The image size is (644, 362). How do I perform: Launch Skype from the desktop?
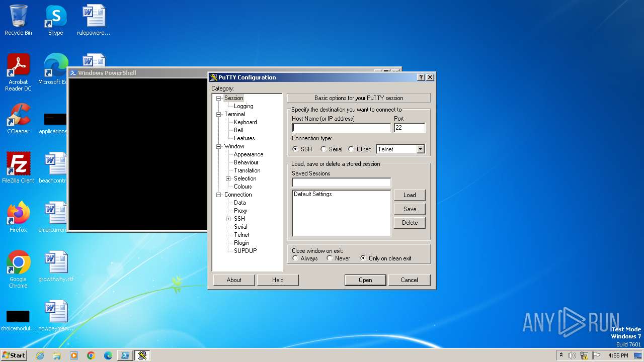[x=56, y=20]
